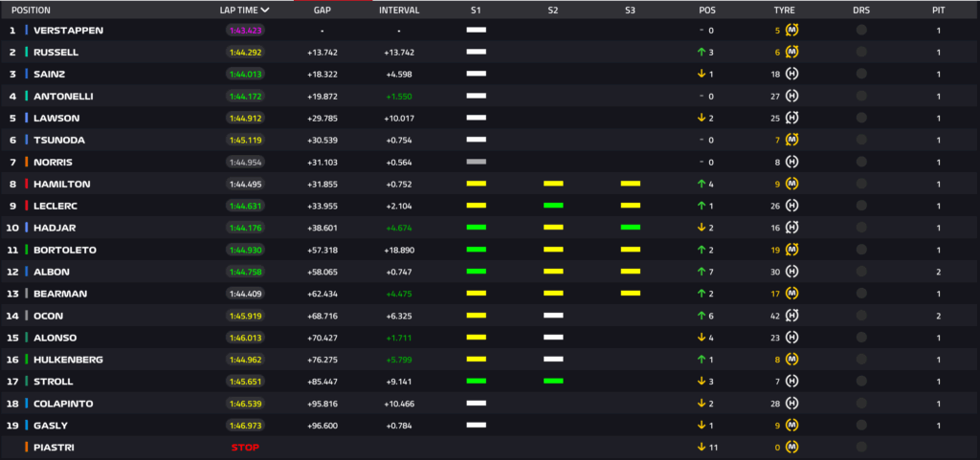Click Hulkenberg's medium tyre icon

[x=792, y=360]
